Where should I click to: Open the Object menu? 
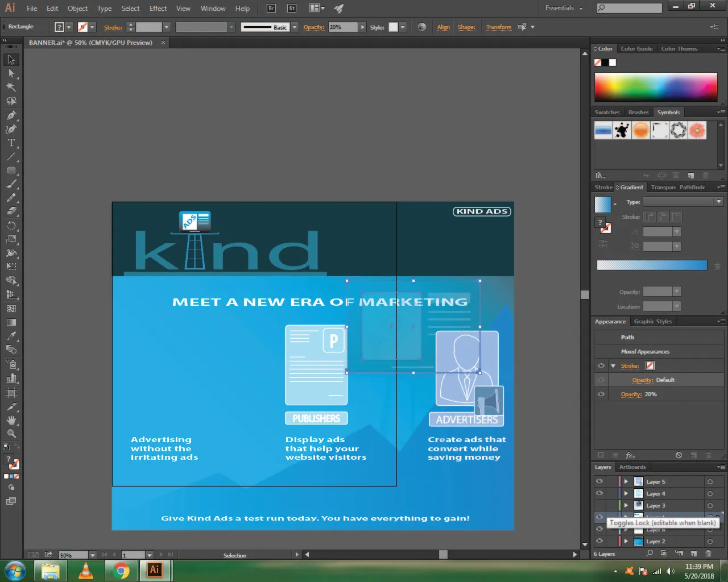pos(77,8)
